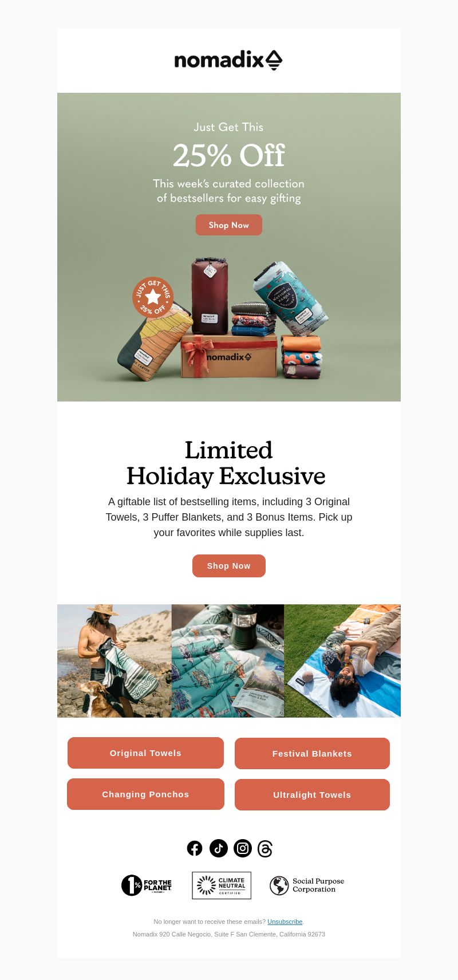Open the Changing Ponchos category
The width and height of the screenshot is (458, 980).
point(145,794)
